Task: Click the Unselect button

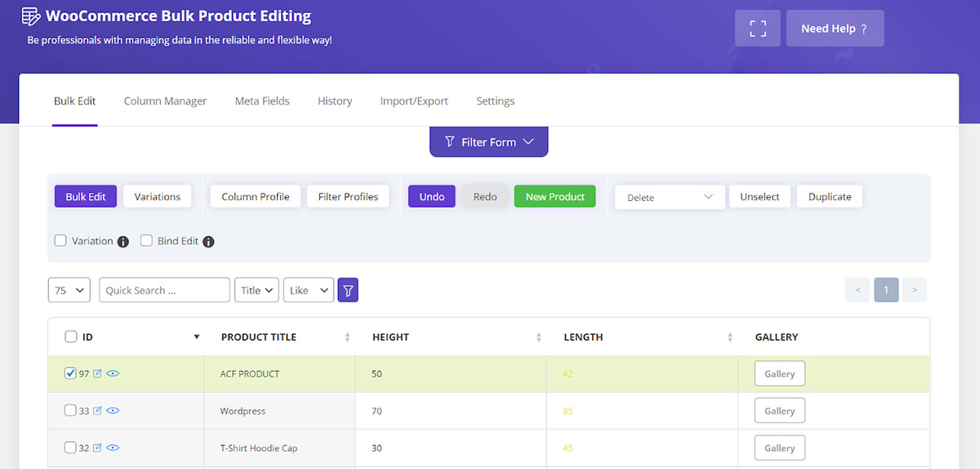Action: pyautogui.click(x=759, y=197)
